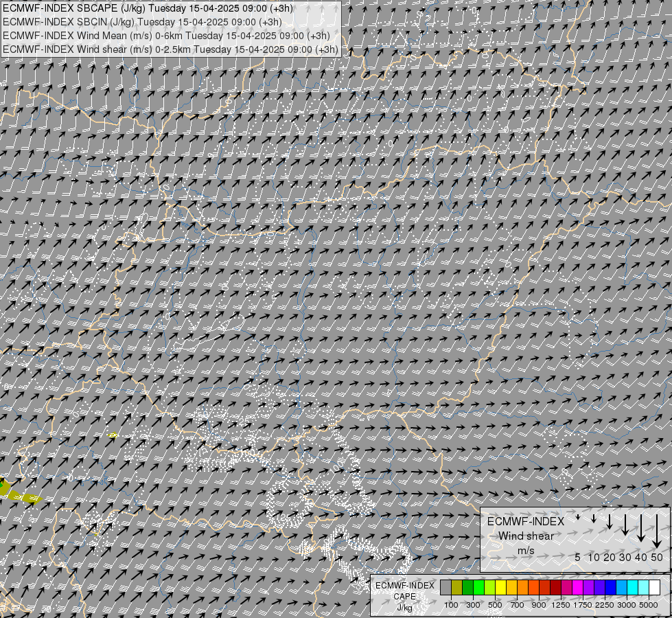Click the 20 m/s wind shear legend arrow
This screenshot has width=672, height=618.
[x=610, y=521]
